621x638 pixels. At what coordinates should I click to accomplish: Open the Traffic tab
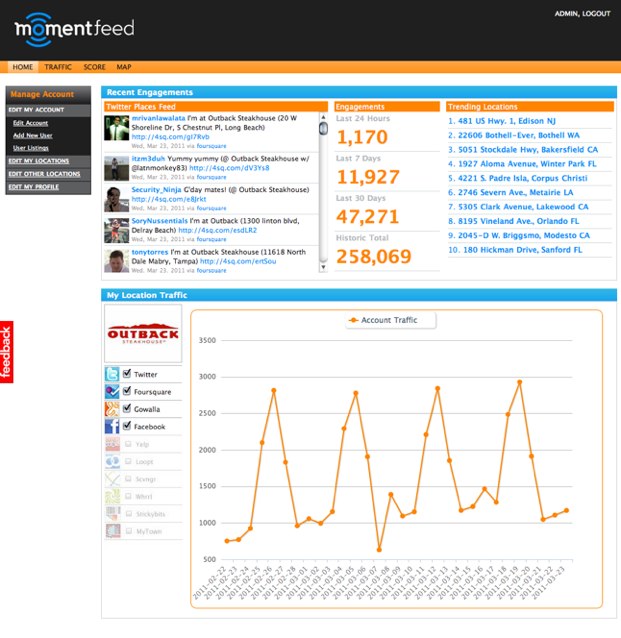point(58,67)
